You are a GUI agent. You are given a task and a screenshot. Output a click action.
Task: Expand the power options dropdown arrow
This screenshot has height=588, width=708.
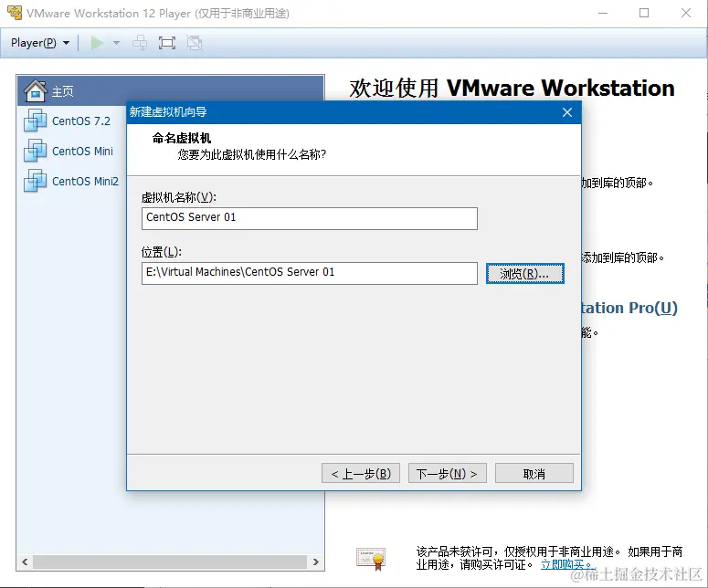pos(116,43)
